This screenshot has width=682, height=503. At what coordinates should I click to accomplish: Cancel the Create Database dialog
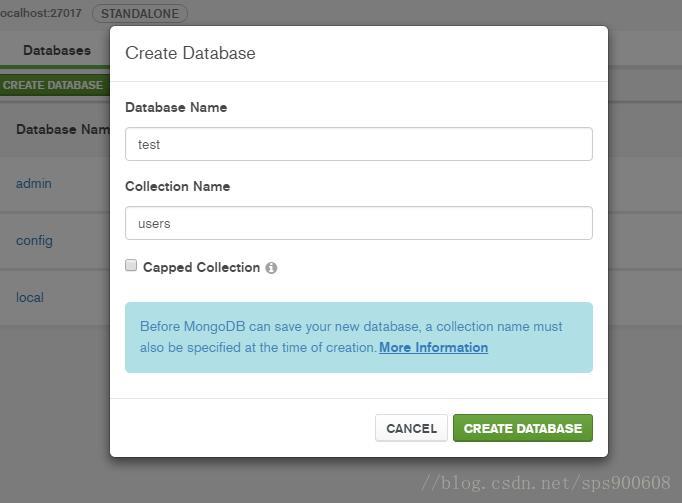[x=411, y=428]
